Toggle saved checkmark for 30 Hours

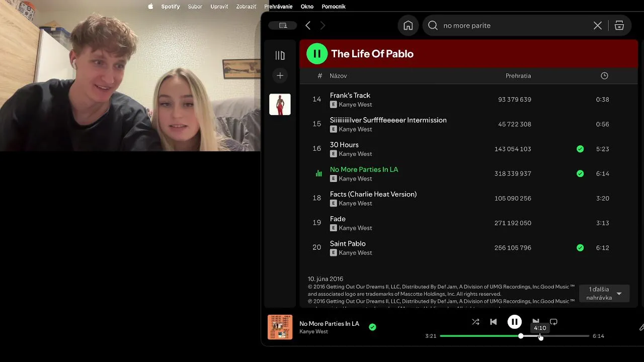[580, 149]
